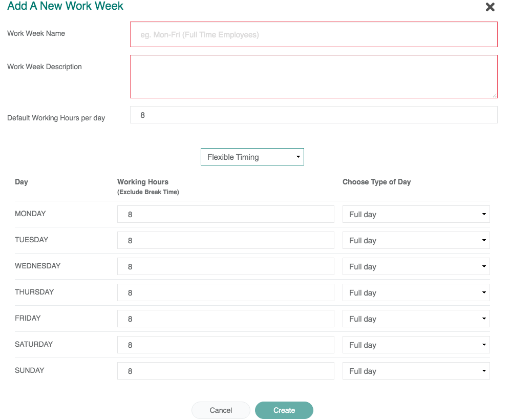510x420 pixels.
Task: Click the Default Working Hours per day label
Action: [56, 118]
